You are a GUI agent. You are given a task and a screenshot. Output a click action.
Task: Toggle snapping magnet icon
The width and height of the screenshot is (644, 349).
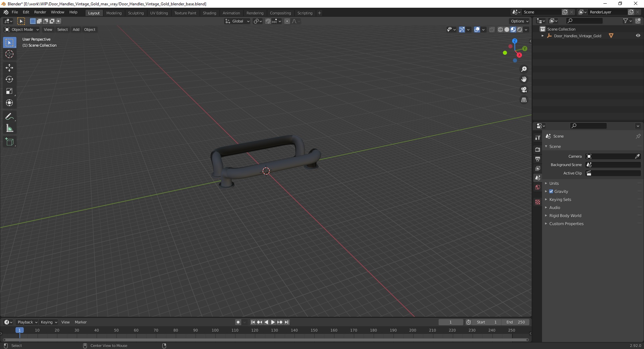point(268,21)
